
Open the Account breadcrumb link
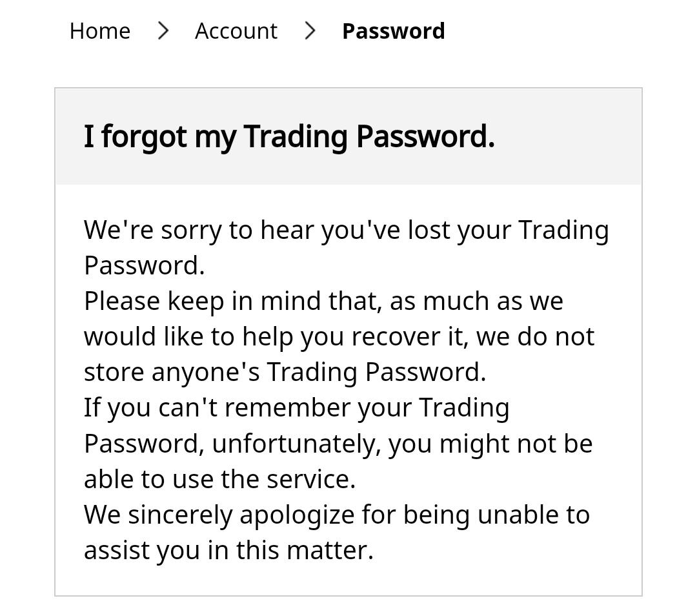(x=236, y=31)
